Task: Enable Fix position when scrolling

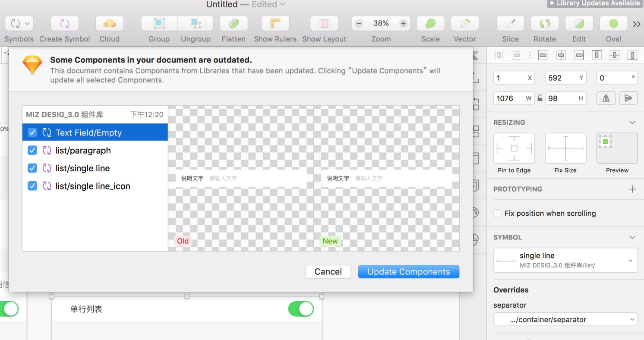Action: [x=498, y=213]
